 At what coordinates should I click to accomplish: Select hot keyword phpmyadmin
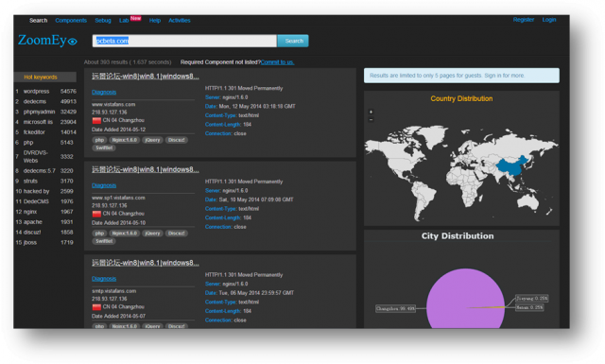click(x=39, y=112)
